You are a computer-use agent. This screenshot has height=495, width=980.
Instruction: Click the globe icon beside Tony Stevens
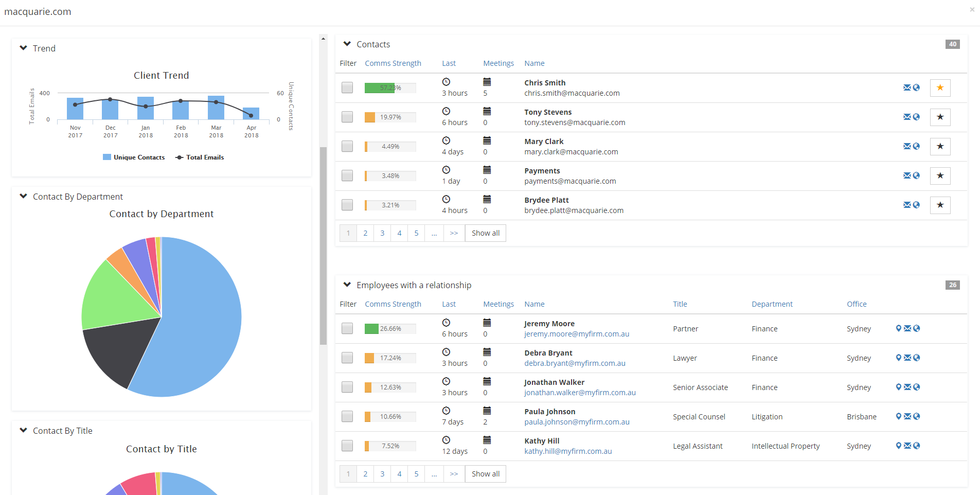click(x=916, y=117)
